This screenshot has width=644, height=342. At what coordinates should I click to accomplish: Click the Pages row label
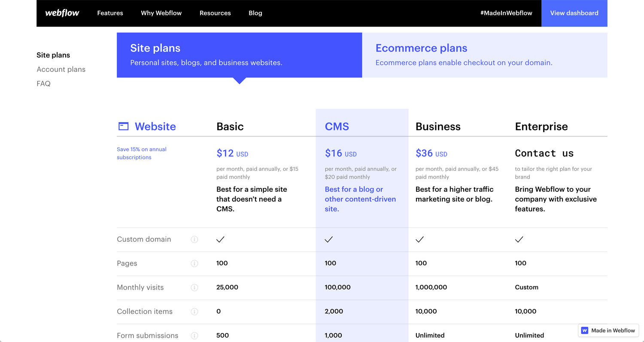[127, 263]
